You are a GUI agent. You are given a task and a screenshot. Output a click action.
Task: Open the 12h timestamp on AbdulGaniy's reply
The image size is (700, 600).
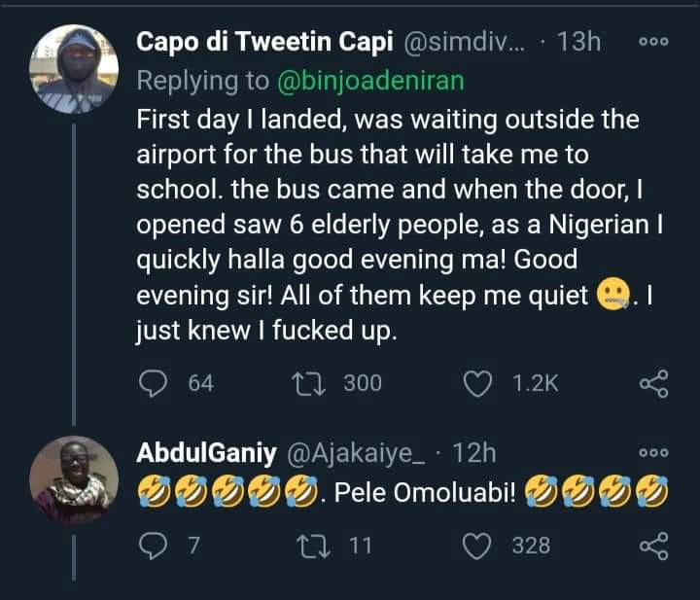pyautogui.click(x=475, y=453)
